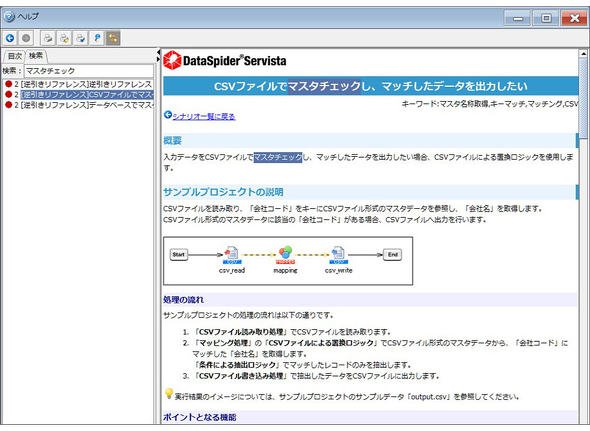Click bold text 条件による抽出ロジック
The height and width of the screenshot is (431, 590).
pos(237,365)
